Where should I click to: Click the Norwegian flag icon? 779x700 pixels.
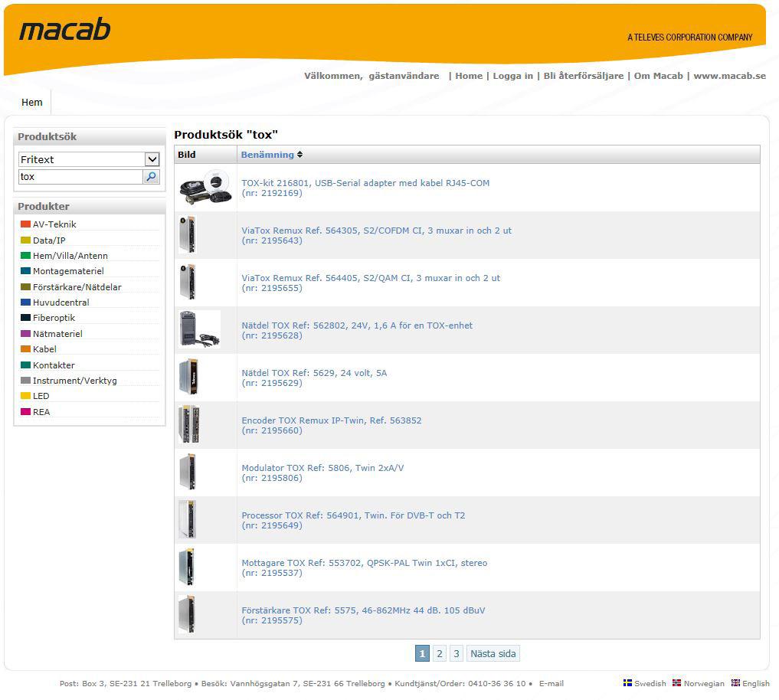(676, 683)
